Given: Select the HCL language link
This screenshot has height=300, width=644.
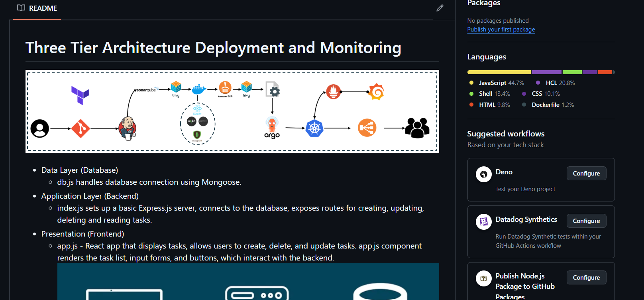Looking at the screenshot, I should 560,83.
